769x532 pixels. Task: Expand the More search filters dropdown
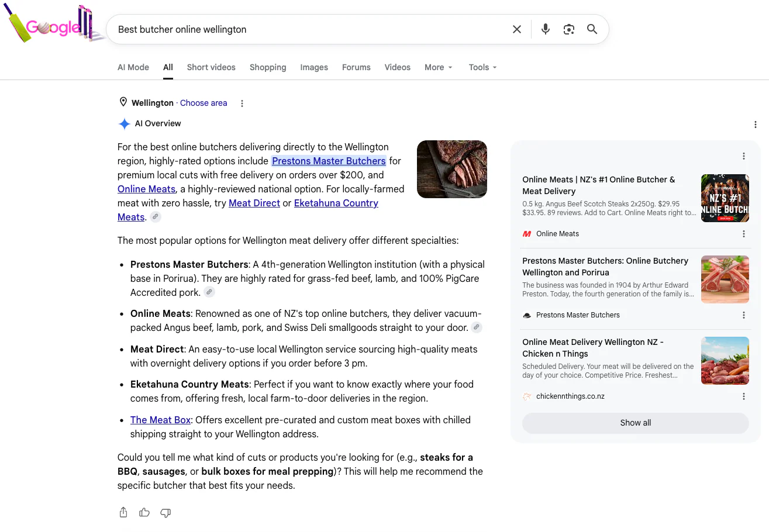pyautogui.click(x=439, y=67)
